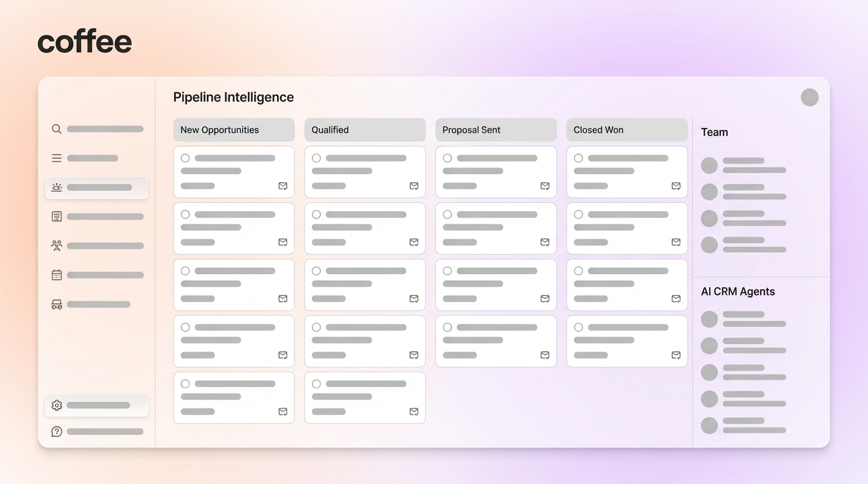Screen dimensions: 868x484
Task: Click the New Opportunities column header
Action: click(x=233, y=130)
